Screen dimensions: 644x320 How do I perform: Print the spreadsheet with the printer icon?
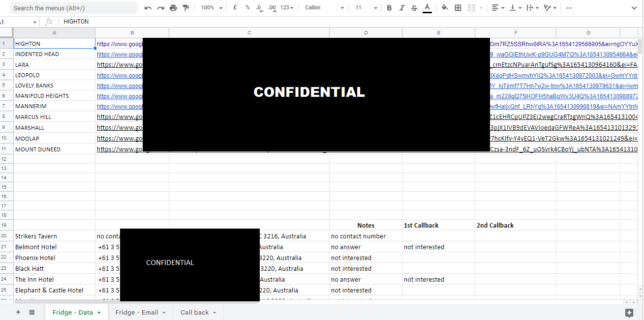click(x=173, y=8)
